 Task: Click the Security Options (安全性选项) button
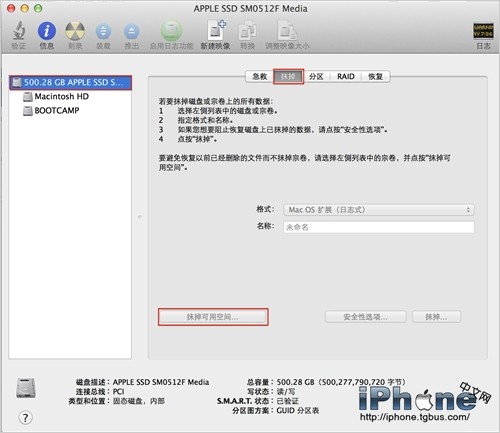[366, 317]
